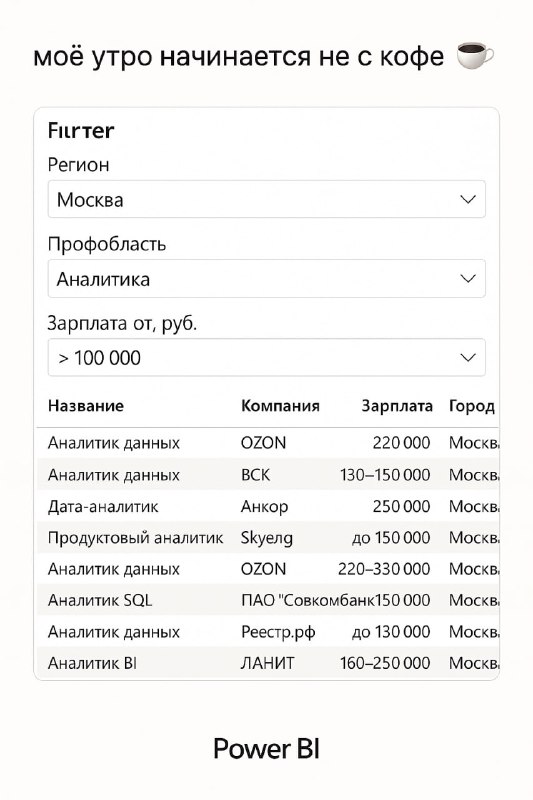Click the Зарплата column header

coord(397,406)
